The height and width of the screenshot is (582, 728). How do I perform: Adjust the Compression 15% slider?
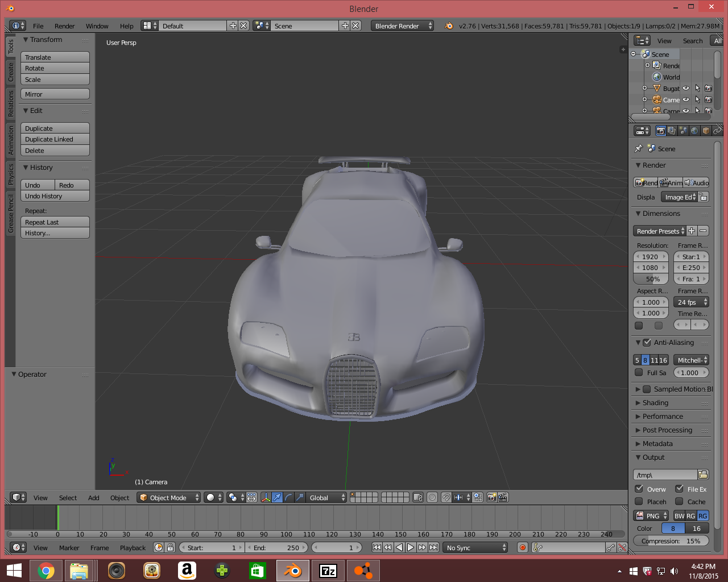point(671,541)
